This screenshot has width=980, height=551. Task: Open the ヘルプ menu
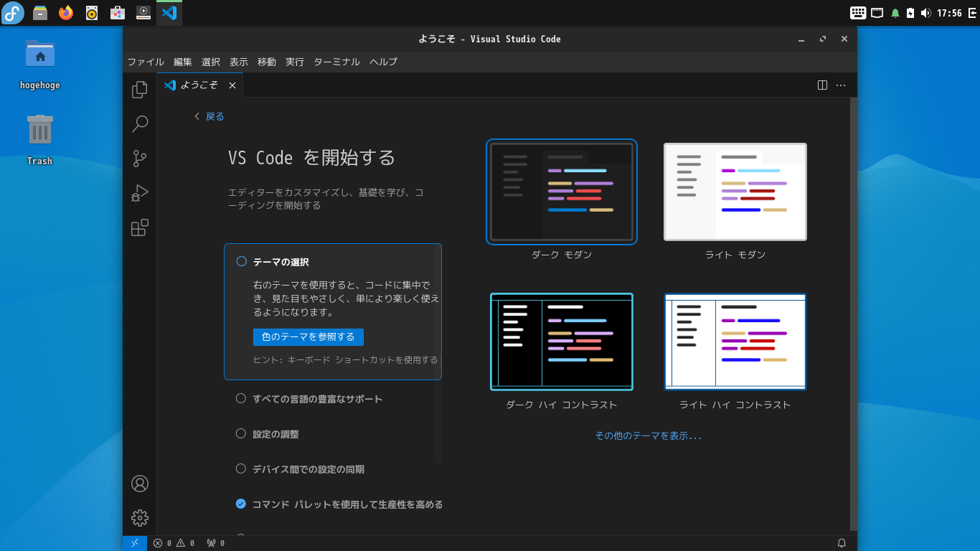(383, 62)
